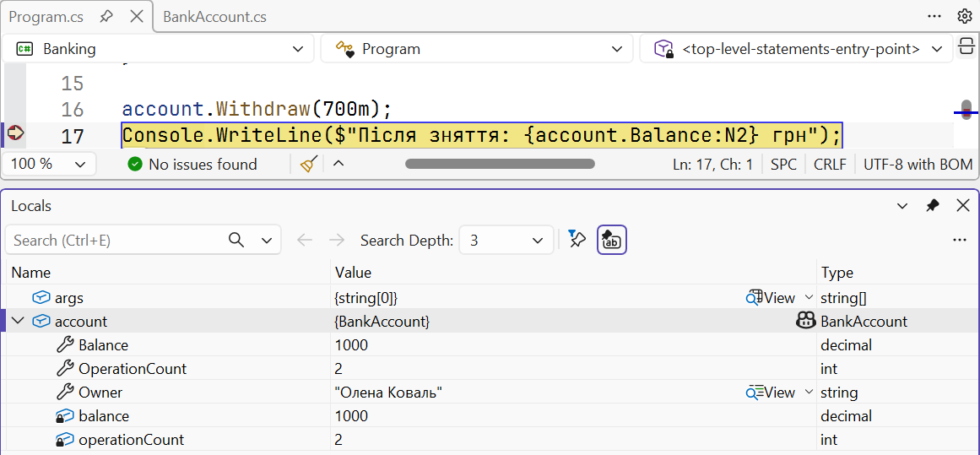Open the Program type dropdown
Viewport: 980px width, 455px height.
(475, 49)
